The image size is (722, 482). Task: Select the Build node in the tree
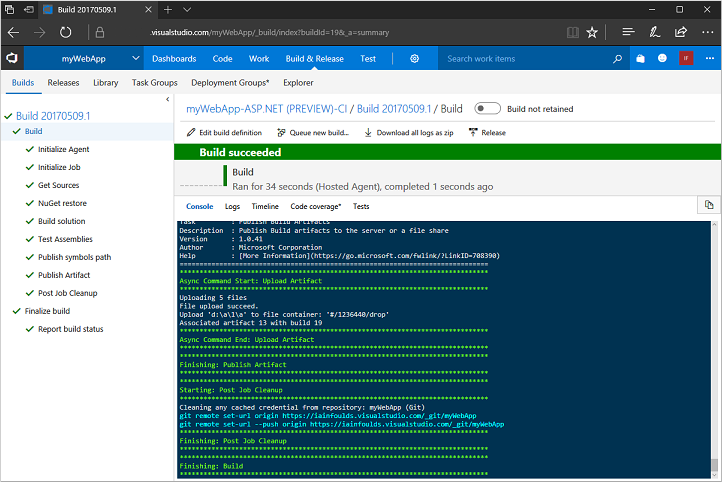coord(33,131)
